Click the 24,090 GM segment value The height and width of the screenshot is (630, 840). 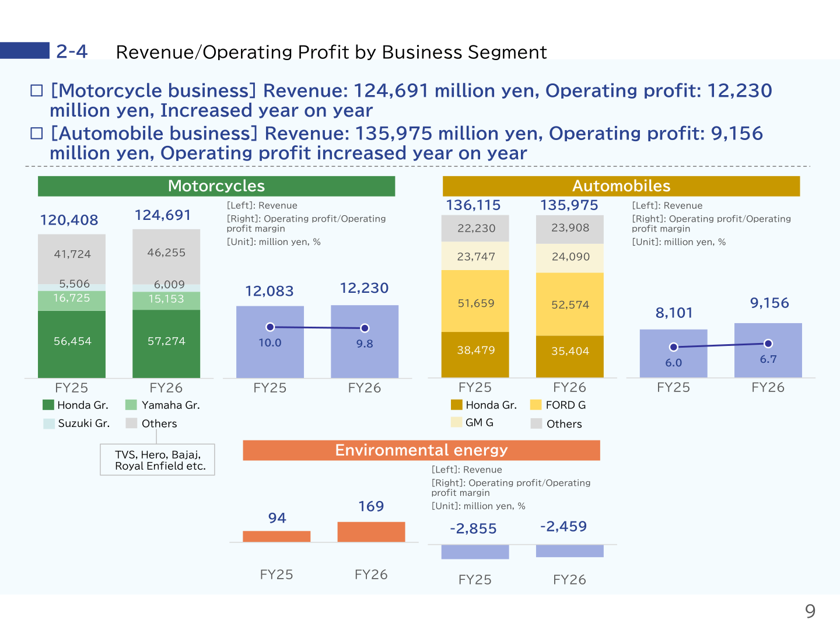click(x=571, y=257)
